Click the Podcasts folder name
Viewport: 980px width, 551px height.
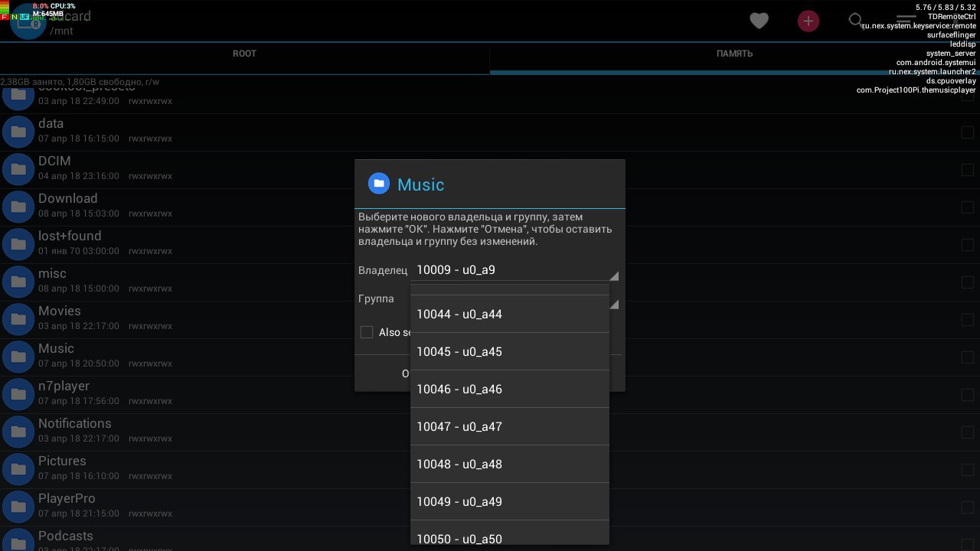66,536
